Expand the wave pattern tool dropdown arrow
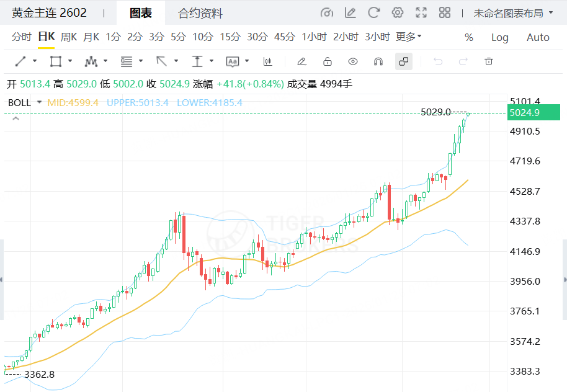567x392 pixels. [105, 61]
